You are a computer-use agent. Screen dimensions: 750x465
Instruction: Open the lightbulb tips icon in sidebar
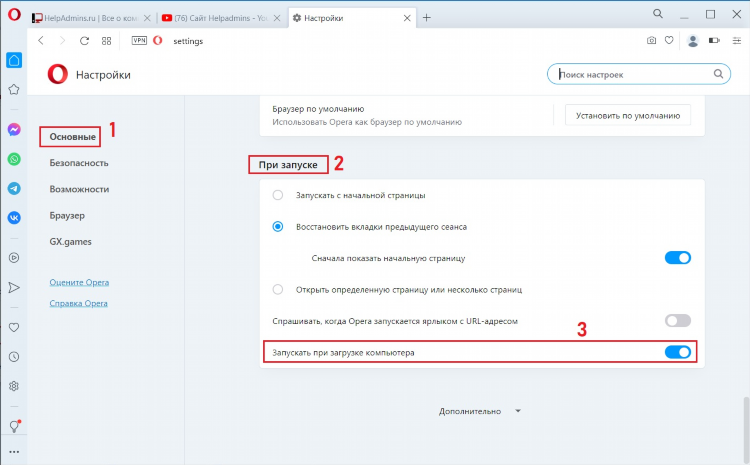pyautogui.click(x=14, y=426)
